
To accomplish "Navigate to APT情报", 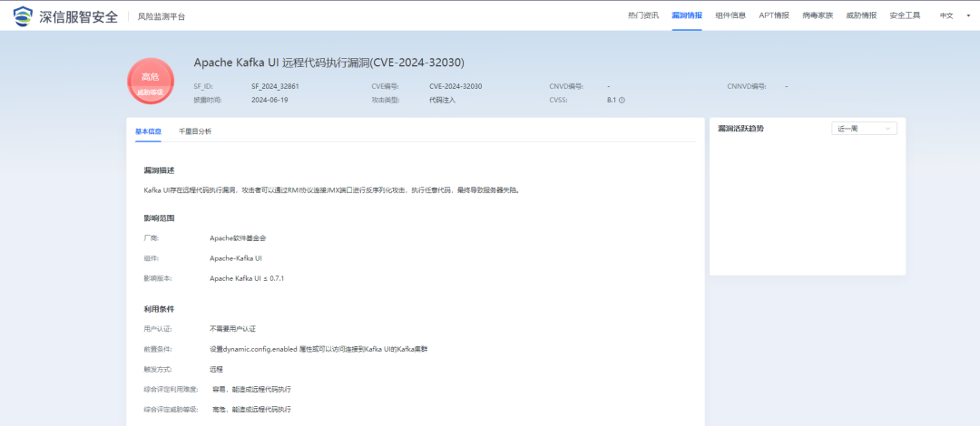I will [774, 15].
